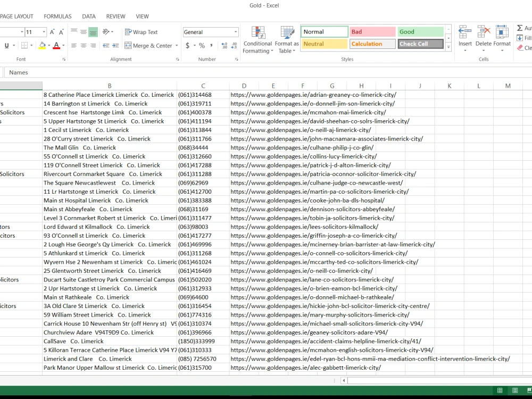The image size is (532, 399).
Task: Switch to Page Layout view in status bar
Action: tap(514, 390)
